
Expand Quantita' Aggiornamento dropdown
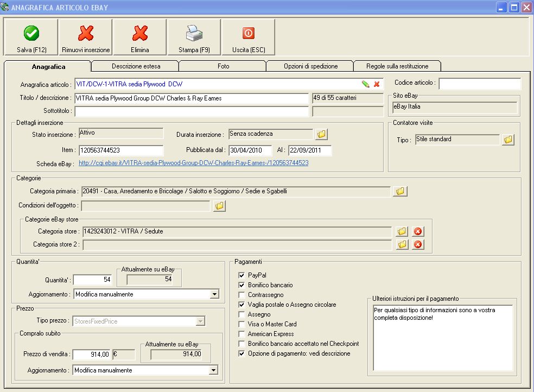click(214, 294)
